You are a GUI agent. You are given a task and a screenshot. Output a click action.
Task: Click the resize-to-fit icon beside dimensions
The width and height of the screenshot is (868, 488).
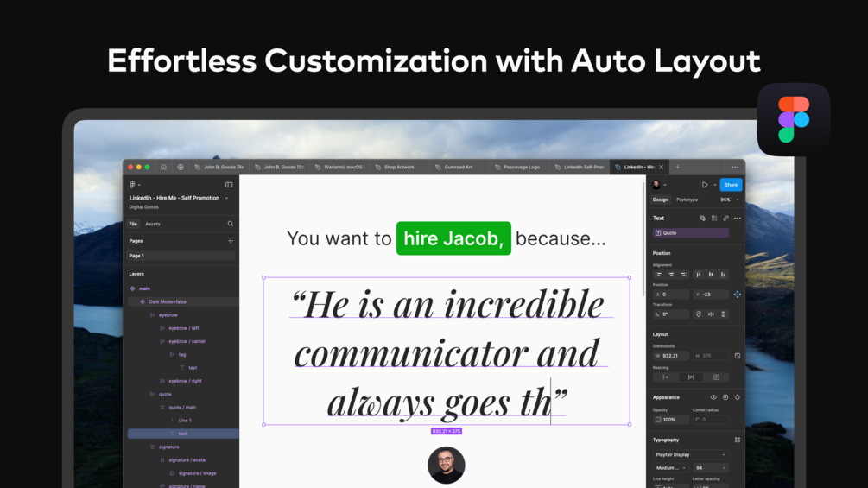point(738,356)
